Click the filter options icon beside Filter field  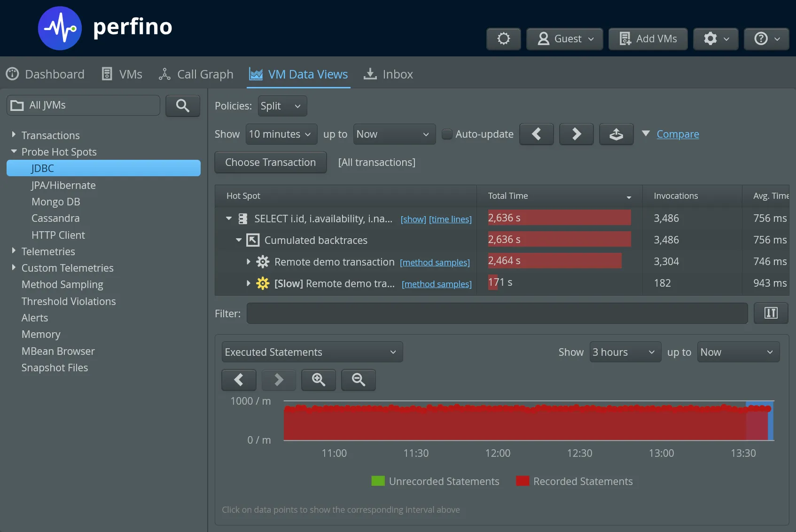point(771,313)
